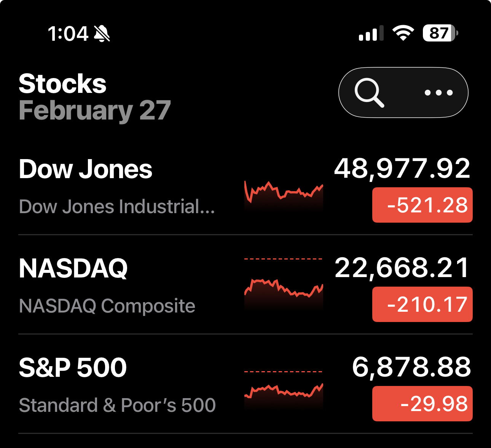Open the three-dot more options menu
The image size is (491, 448).
click(438, 92)
